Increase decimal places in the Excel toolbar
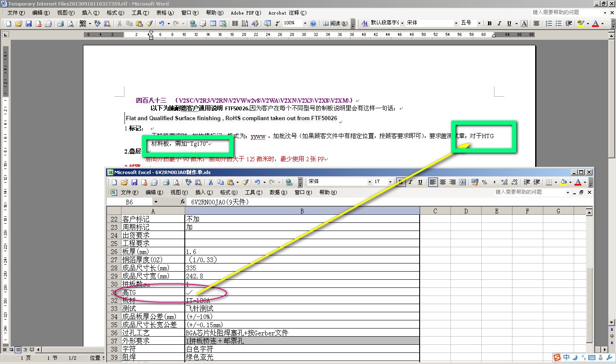This screenshot has width=616, height=364. click(x=504, y=182)
